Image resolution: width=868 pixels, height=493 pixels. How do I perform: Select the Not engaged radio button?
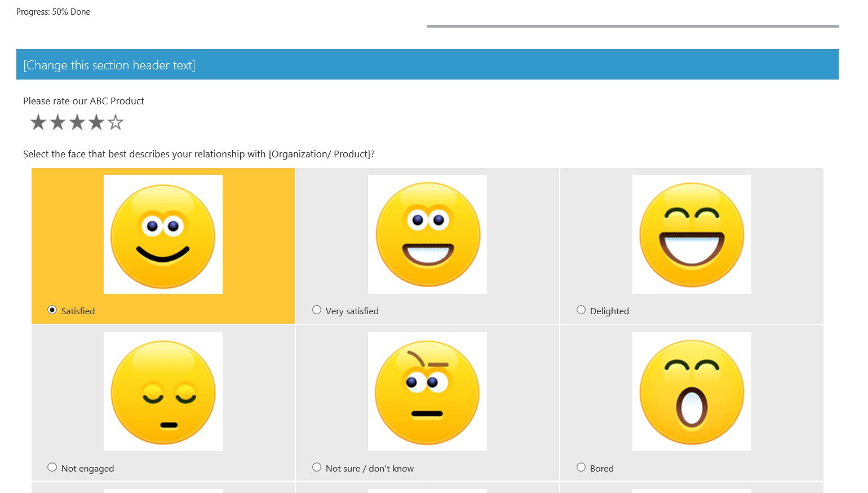pyautogui.click(x=52, y=466)
